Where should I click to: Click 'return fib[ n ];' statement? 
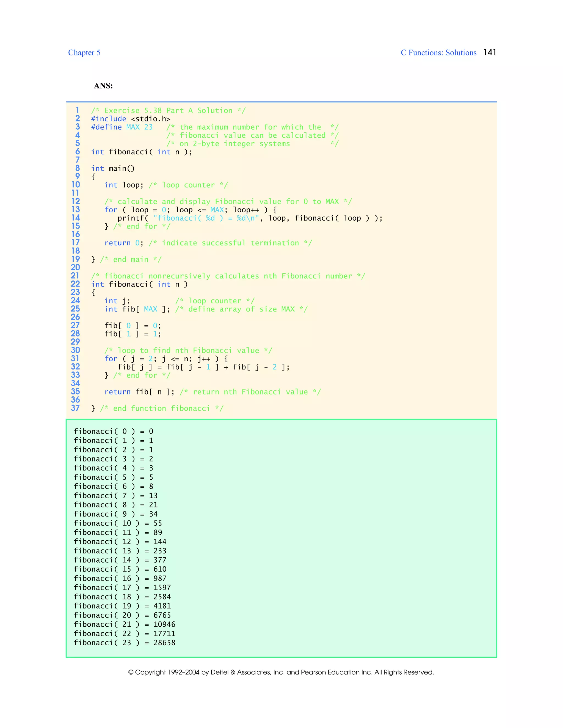tap(139, 392)
